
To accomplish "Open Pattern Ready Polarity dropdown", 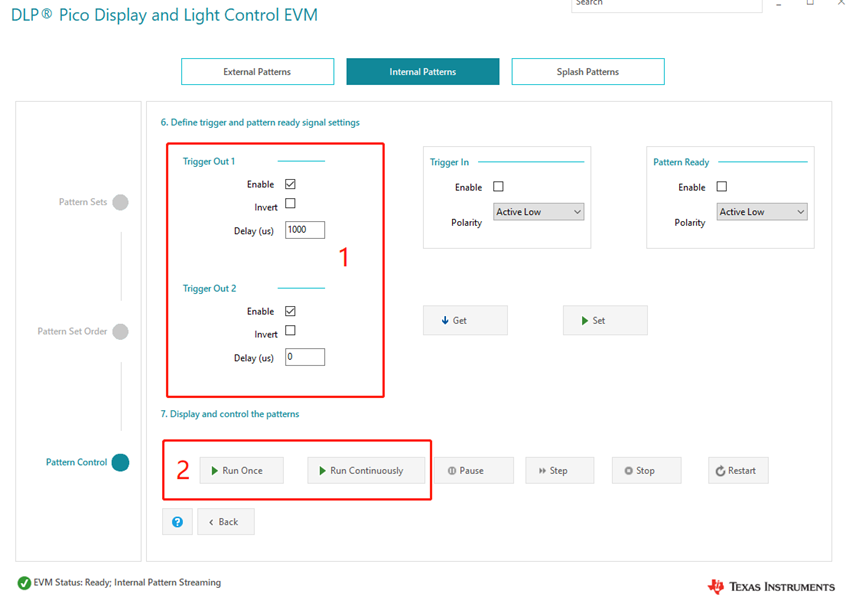I will 762,212.
